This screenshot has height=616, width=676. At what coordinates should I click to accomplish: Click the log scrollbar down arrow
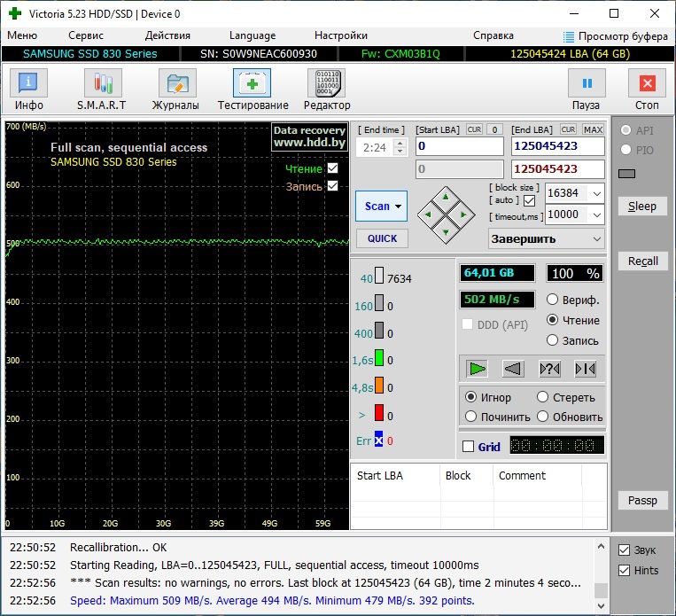[601, 605]
